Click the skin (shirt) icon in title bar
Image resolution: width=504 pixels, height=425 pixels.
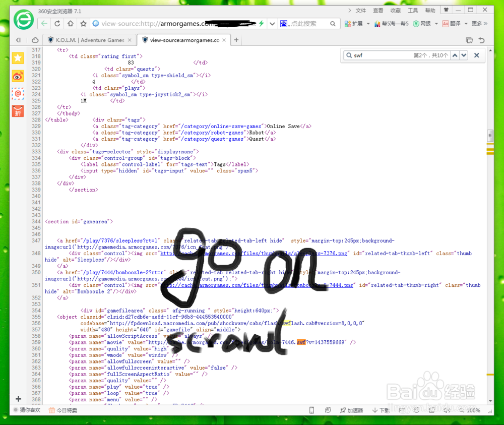[x=446, y=10]
